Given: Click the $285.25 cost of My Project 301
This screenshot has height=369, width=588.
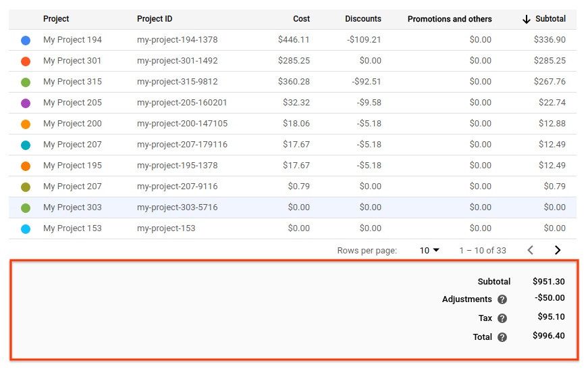Looking at the screenshot, I should coord(294,60).
